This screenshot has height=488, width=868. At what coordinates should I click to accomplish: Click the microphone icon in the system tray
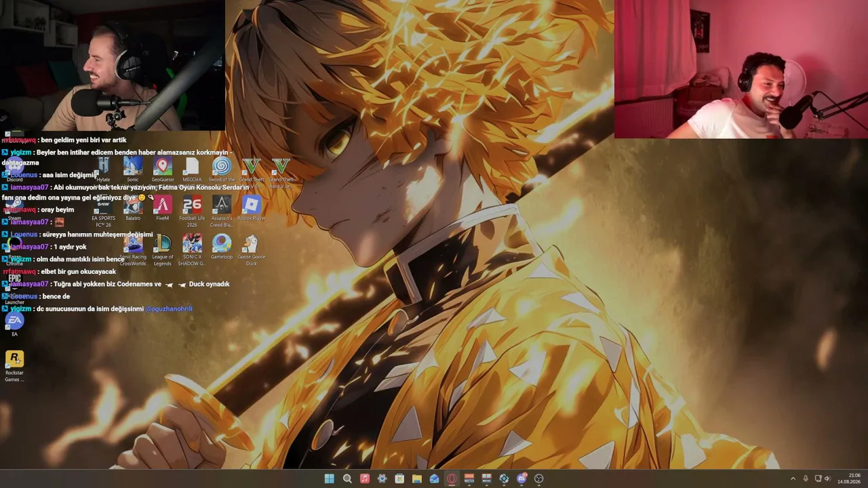coord(806,479)
